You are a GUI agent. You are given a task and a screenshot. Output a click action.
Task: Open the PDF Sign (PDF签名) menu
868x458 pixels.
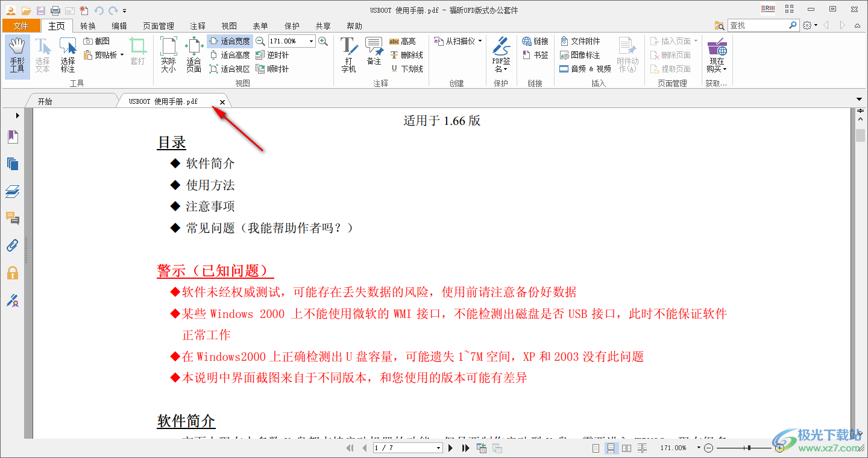(502, 56)
